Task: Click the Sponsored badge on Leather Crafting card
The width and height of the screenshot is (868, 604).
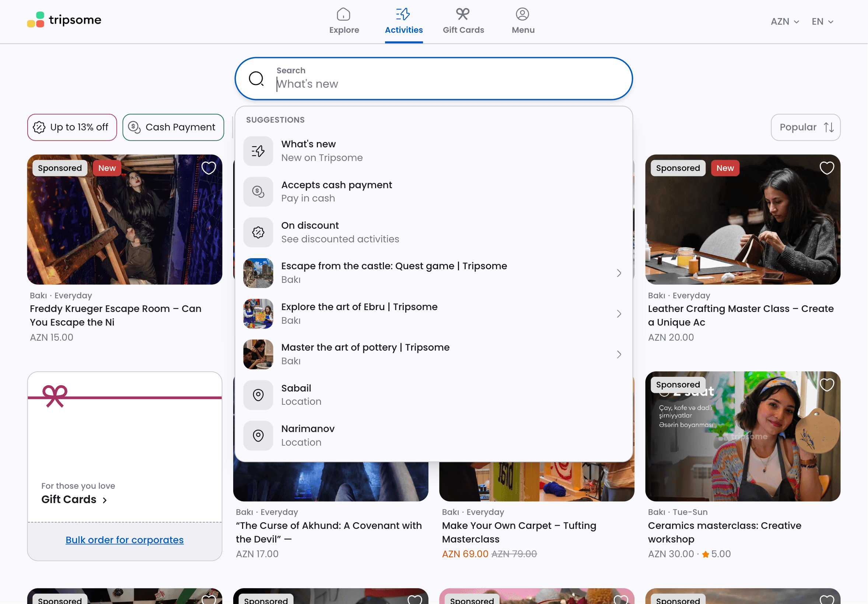Action: (x=678, y=168)
